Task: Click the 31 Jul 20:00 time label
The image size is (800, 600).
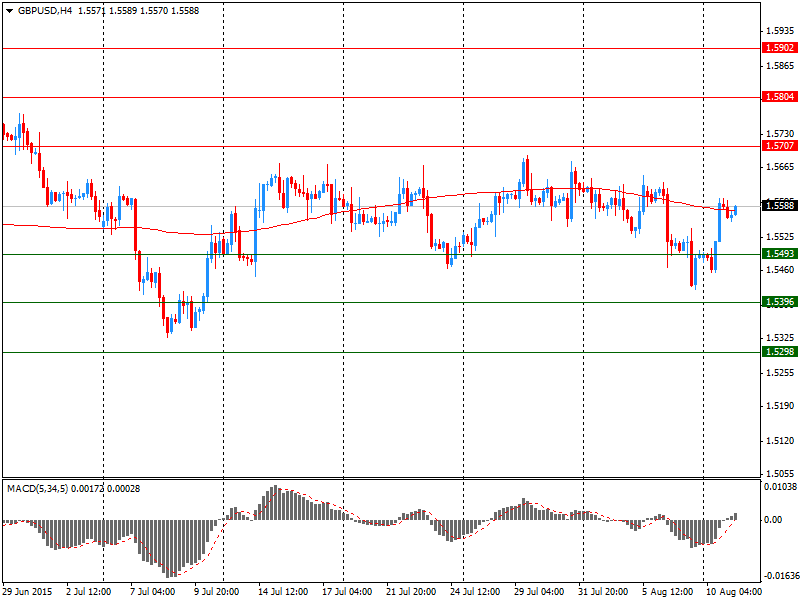Action: coord(603,592)
